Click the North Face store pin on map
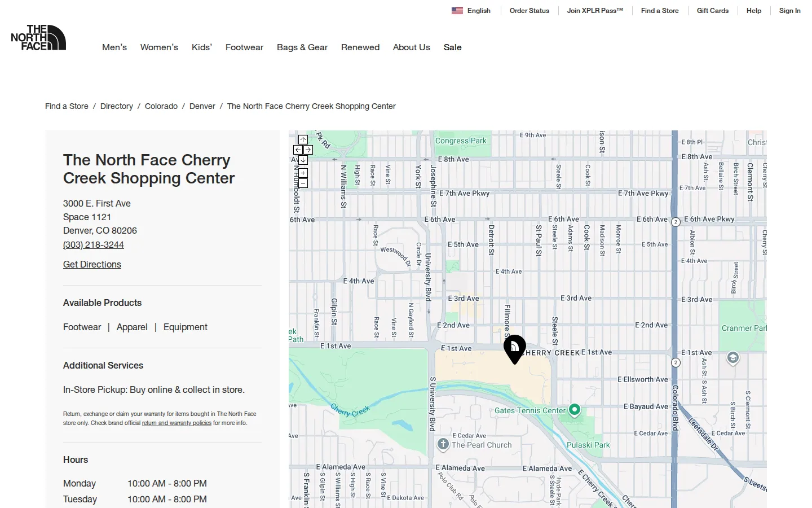812x508 pixels. point(514,349)
